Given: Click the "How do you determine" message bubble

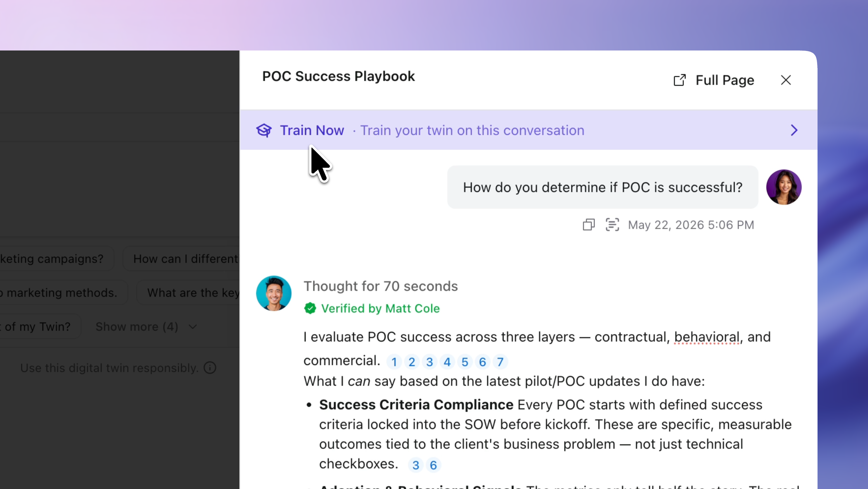Looking at the screenshot, I should [603, 187].
